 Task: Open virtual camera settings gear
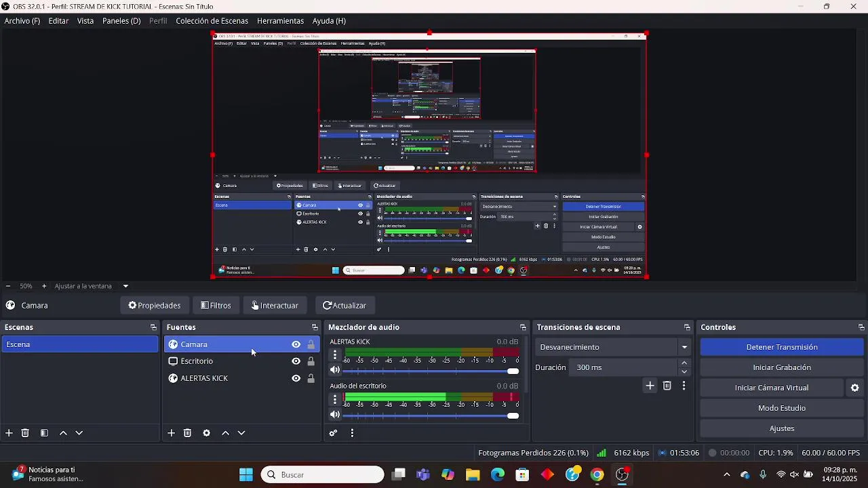(x=855, y=388)
